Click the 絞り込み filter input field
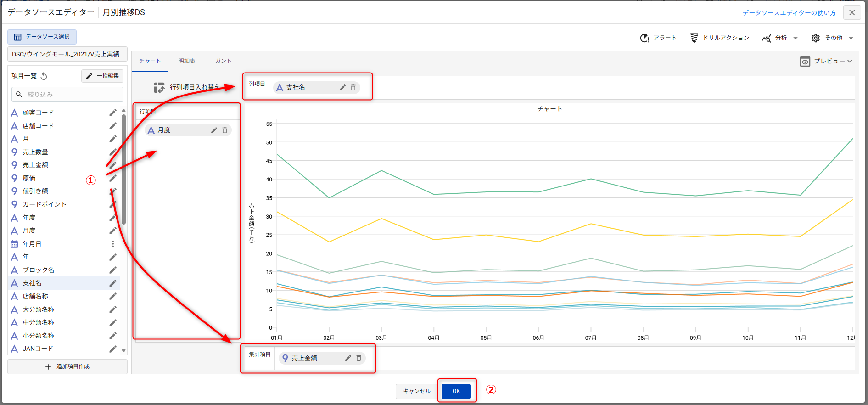 (67, 95)
